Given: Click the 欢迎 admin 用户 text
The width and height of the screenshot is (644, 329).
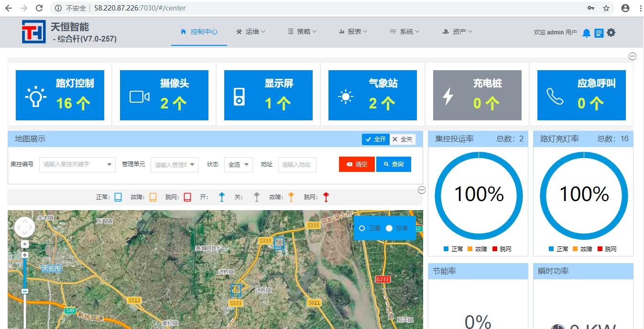Looking at the screenshot, I should pyautogui.click(x=555, y=32).
